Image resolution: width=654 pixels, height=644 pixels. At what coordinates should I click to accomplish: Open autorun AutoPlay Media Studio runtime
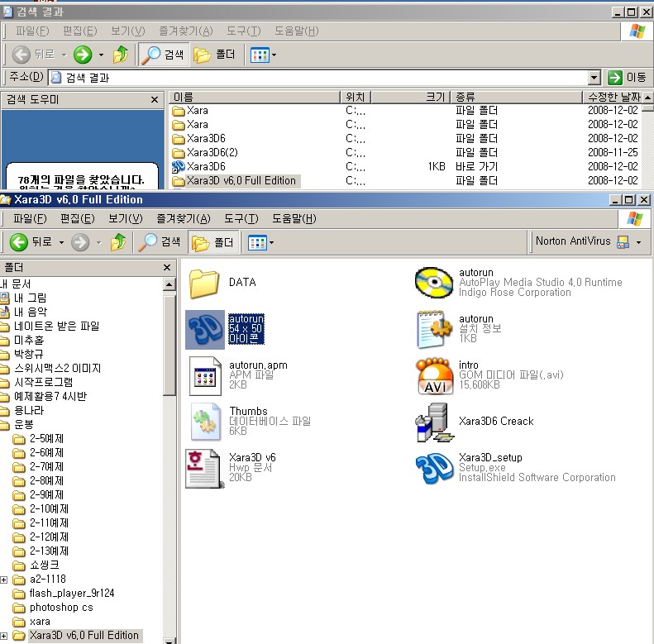[434, 283]
